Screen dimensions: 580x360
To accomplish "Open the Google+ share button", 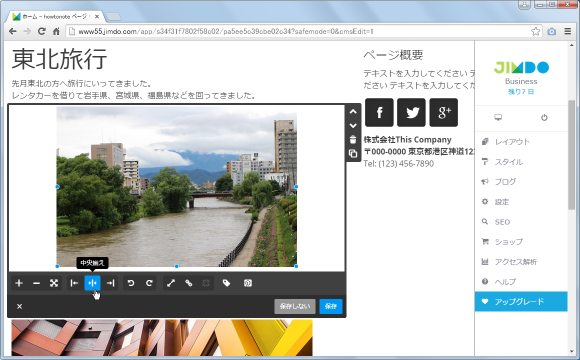I will tap(444, 112).
